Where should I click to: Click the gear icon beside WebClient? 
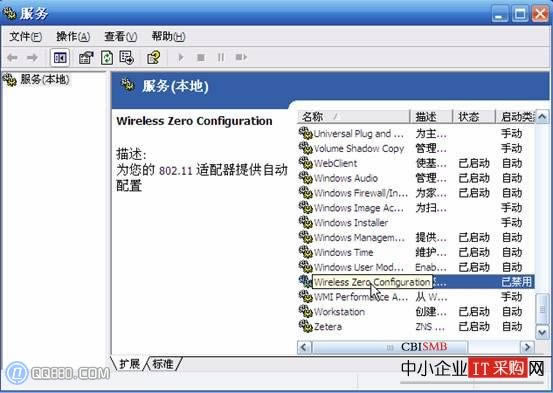pyautogui.click(x=305, y=163)
